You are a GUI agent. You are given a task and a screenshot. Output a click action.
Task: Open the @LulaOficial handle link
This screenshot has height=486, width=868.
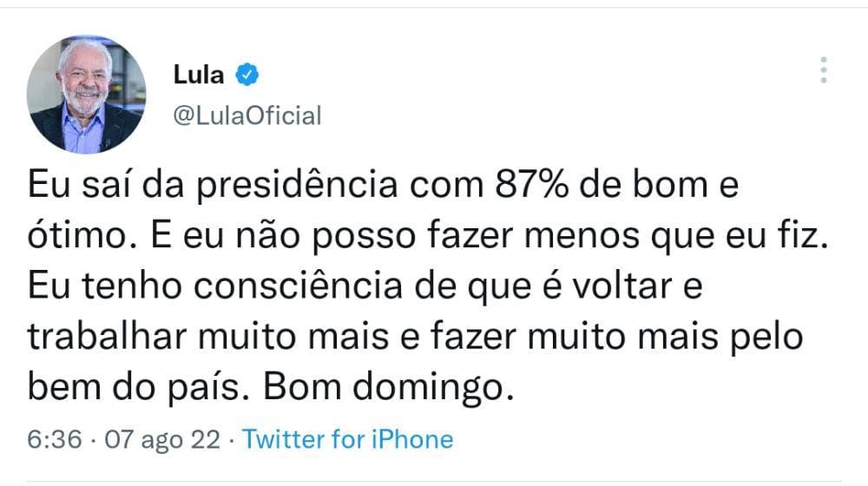pos(247,115)
